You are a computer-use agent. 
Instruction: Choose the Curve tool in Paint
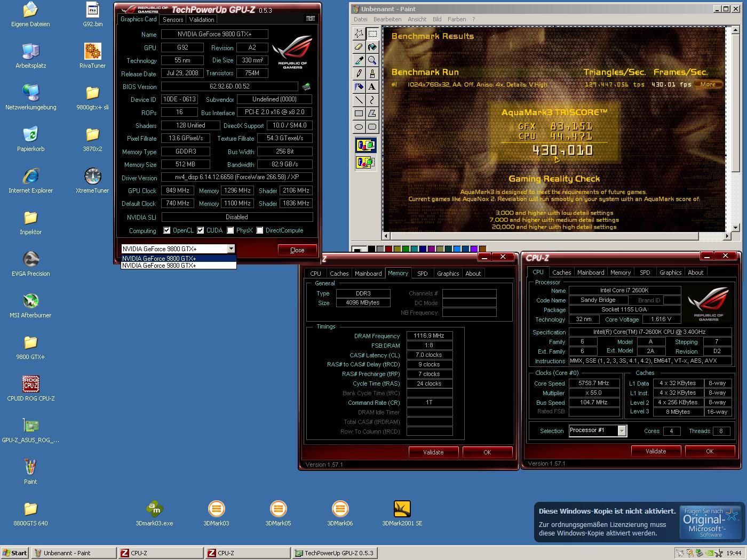tap(372, 100)
